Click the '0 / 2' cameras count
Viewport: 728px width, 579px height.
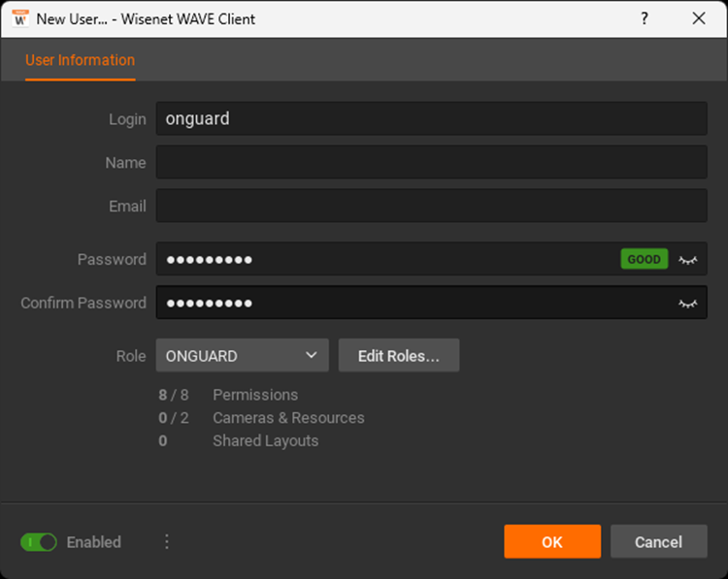(173, 418)
